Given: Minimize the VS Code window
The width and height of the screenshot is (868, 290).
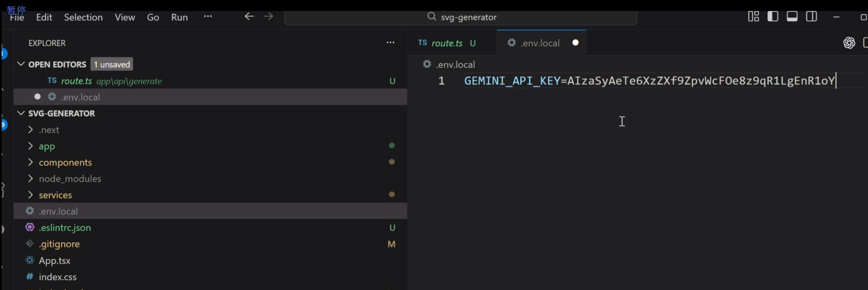Looking at the screenshot, I should 836,17.
